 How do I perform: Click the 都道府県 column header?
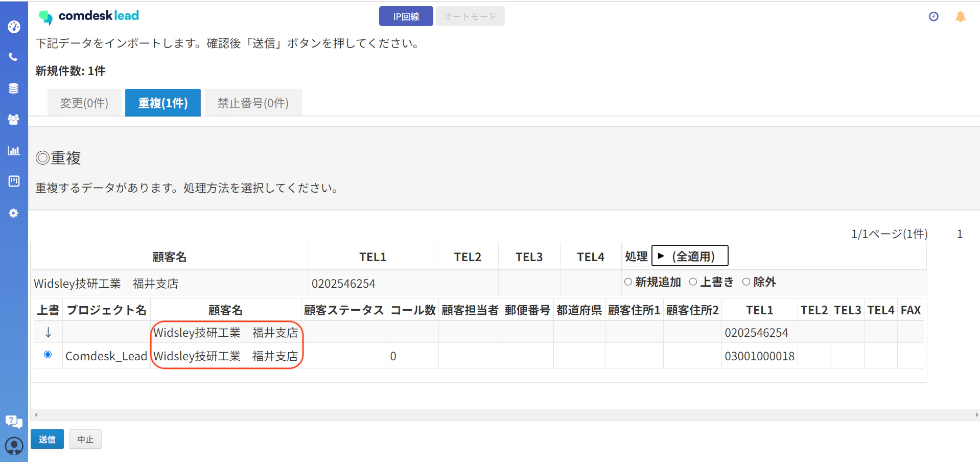[579, 310]
